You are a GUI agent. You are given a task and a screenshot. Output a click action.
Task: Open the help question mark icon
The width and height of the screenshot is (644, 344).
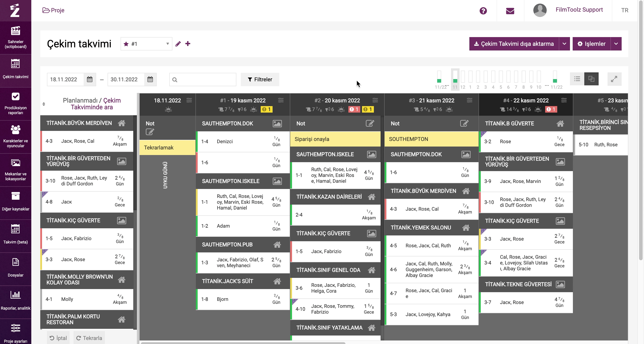[x=483, y=11]
